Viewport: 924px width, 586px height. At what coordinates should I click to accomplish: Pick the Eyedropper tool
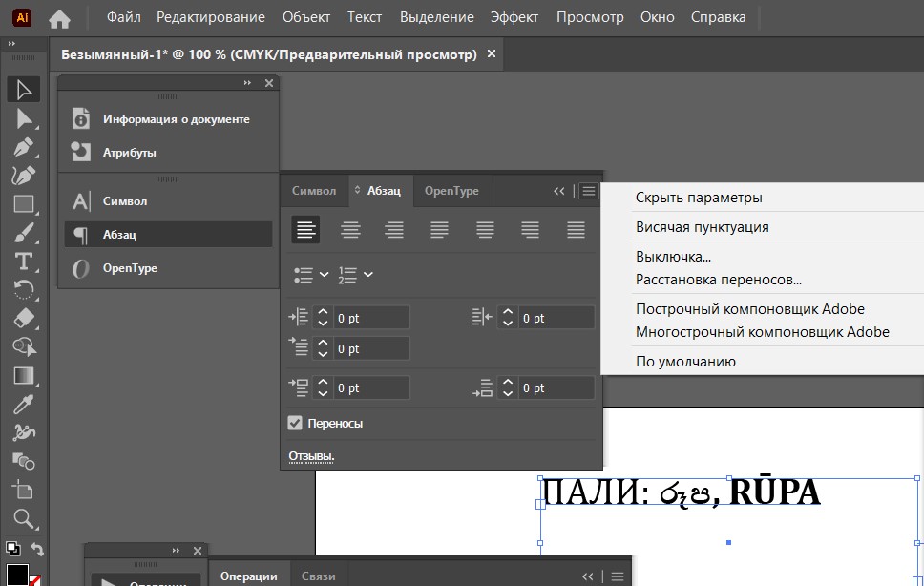click(24, 405)
